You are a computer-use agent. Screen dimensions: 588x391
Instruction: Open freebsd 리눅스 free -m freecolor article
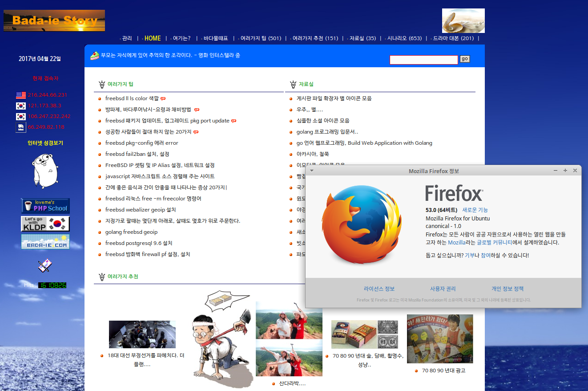[x=153, y=199]
